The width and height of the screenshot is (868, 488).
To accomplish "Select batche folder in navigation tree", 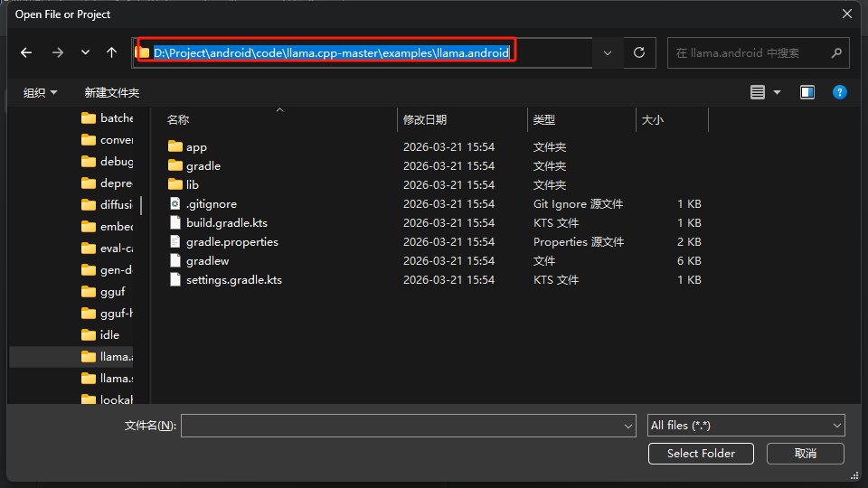I will [107, 117].
